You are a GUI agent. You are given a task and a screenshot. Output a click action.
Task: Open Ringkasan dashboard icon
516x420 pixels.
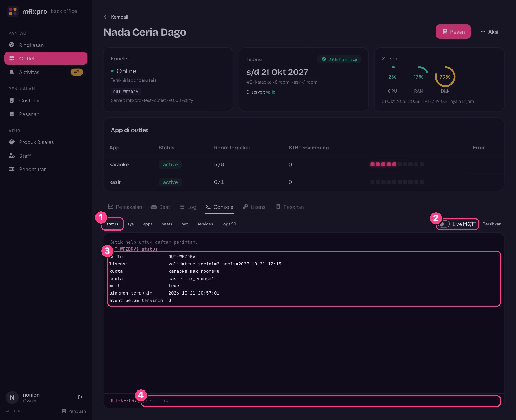click(12, 45)
